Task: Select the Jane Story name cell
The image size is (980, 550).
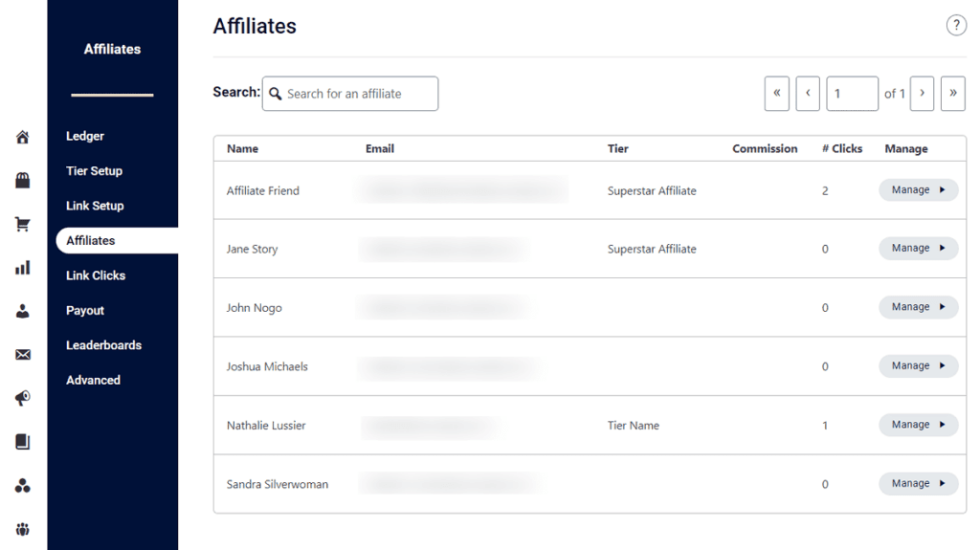Action: point(252,249)
